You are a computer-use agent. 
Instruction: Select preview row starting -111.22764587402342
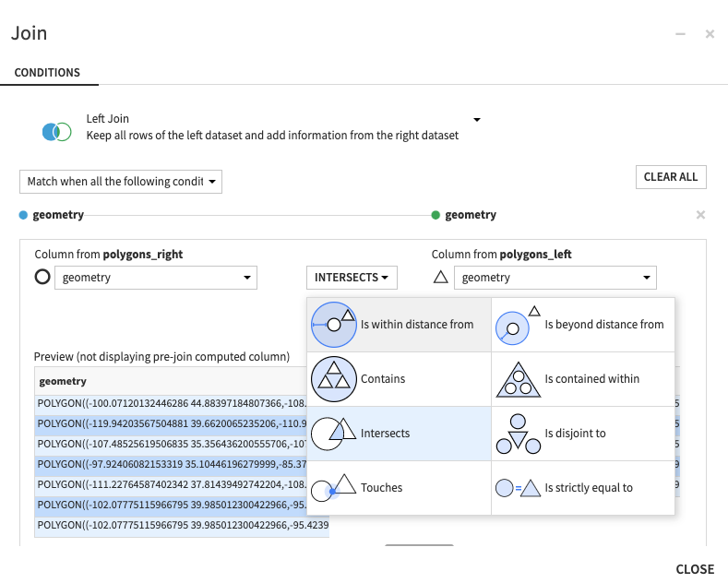coord(171,484)
